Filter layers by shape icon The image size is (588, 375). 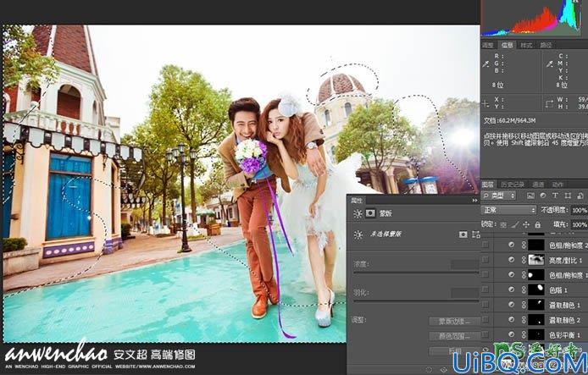(x=568, y=196)
